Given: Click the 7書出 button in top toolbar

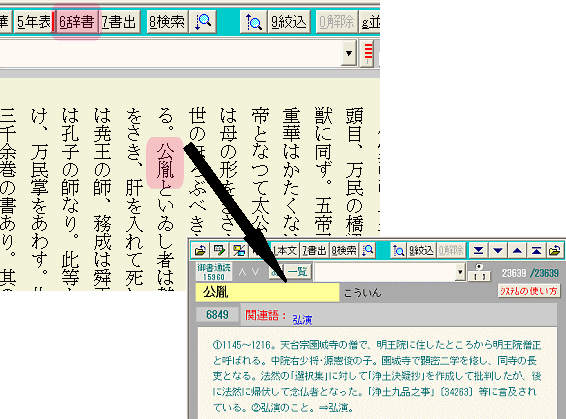Looking at the screenshot, I should (119, 22).
